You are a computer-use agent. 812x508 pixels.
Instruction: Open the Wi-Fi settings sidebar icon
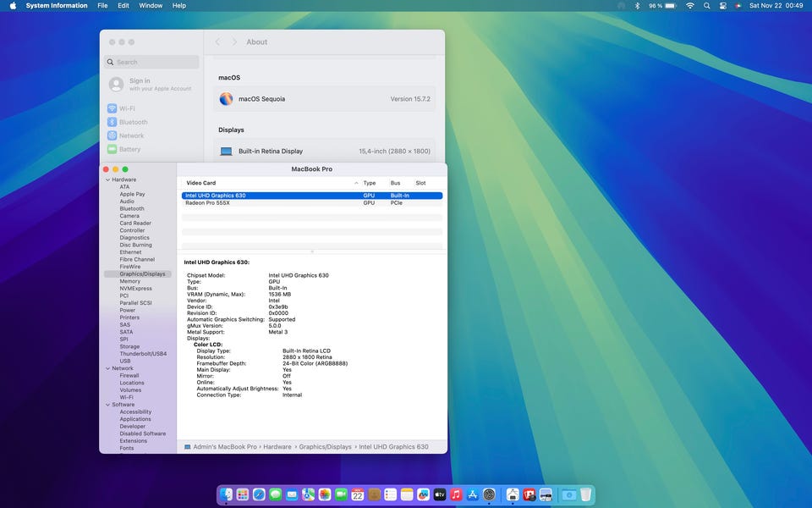click(112, 108)
